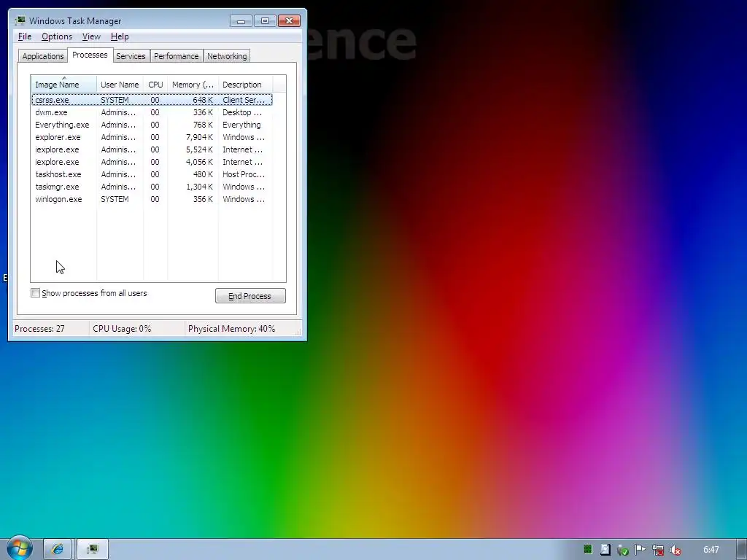Screen dimensions: 747x560
Task: Click the Client Ser... description cell
Action: pos(244,100)
